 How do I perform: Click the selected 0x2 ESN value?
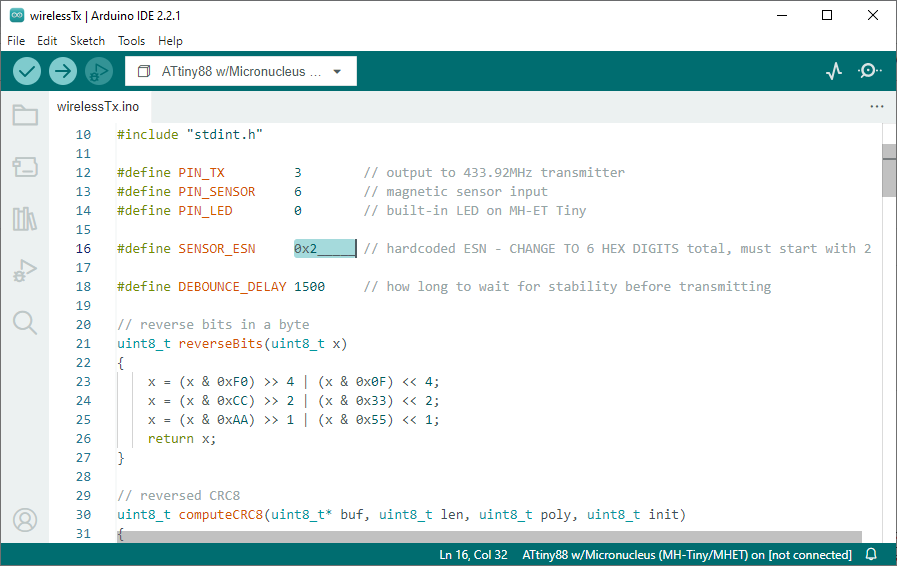[x=324, y=248]
